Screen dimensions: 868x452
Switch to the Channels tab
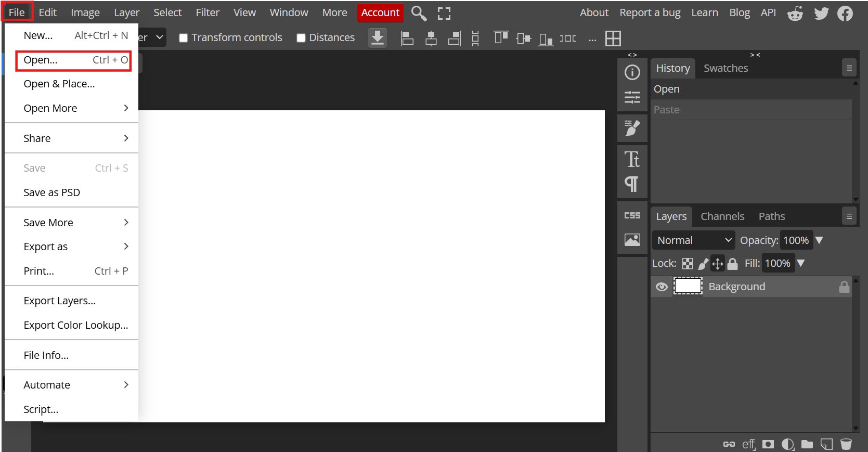(x=722, y=216)
